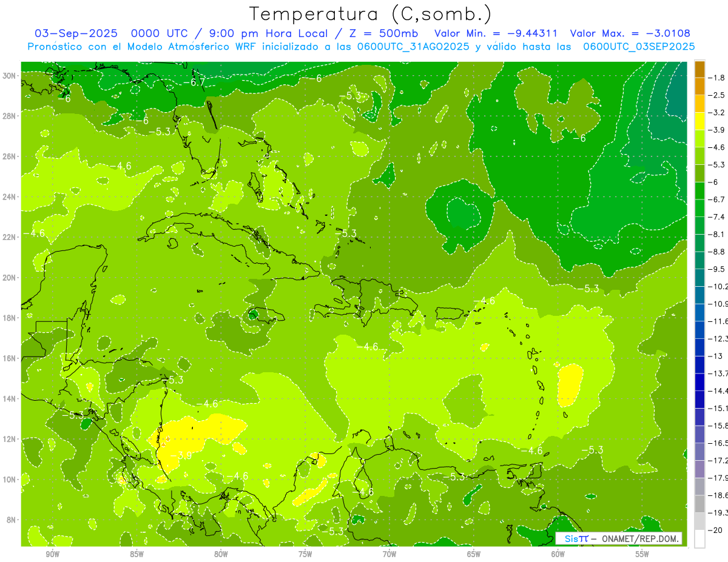
Task: Click the '70W' longitude label
Action: pos(389,554)
